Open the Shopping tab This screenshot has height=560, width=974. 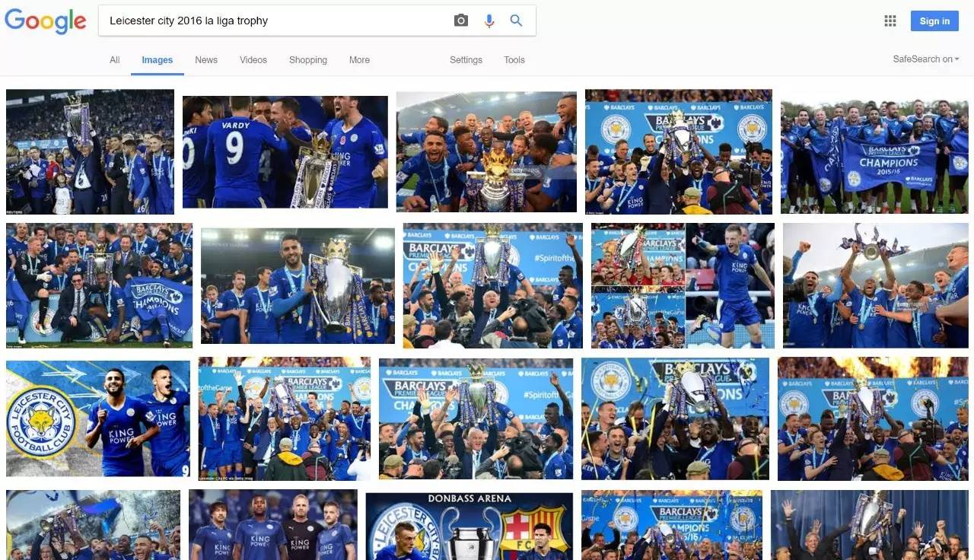pyautogui.click(x=308, y=60)
